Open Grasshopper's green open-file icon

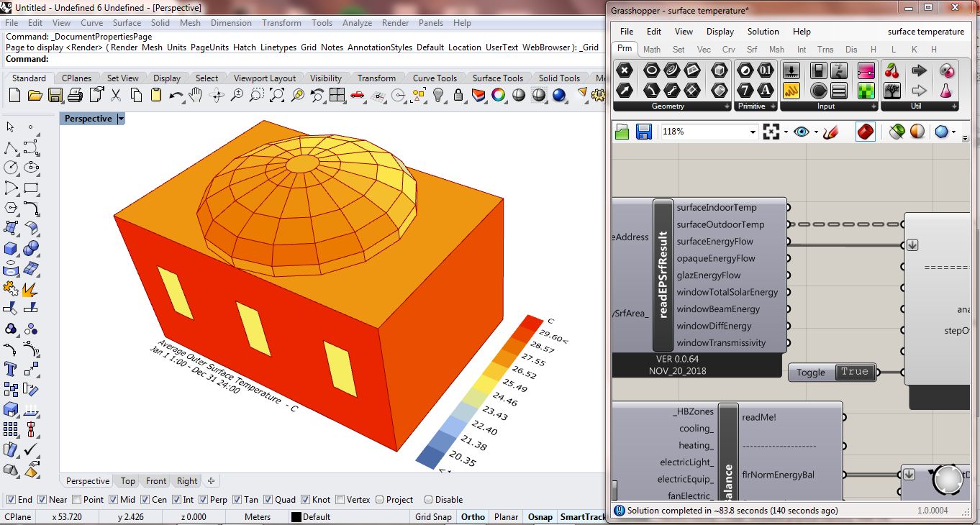click(622, 132)
